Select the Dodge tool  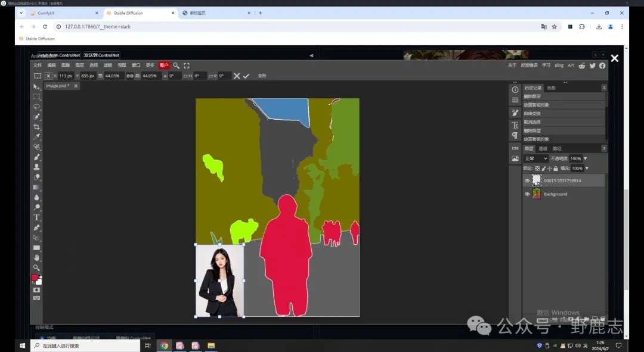(x=36, y=207)
